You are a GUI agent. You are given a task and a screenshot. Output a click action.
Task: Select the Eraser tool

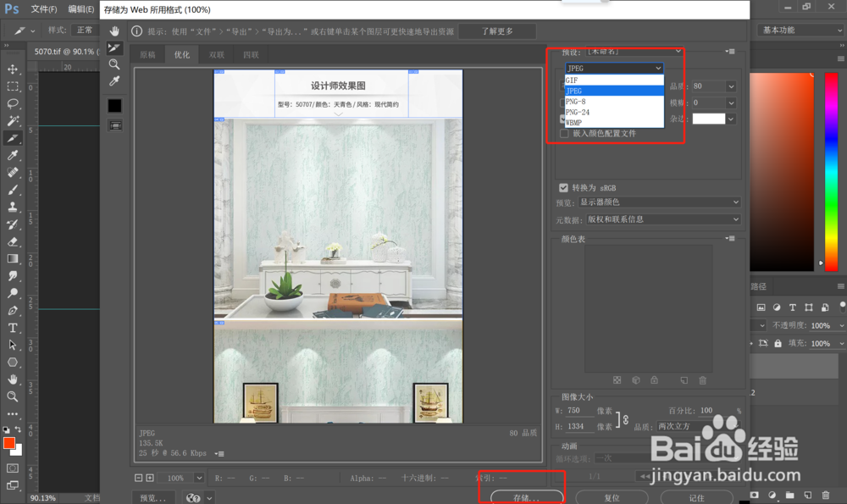[x=13, y=241]
